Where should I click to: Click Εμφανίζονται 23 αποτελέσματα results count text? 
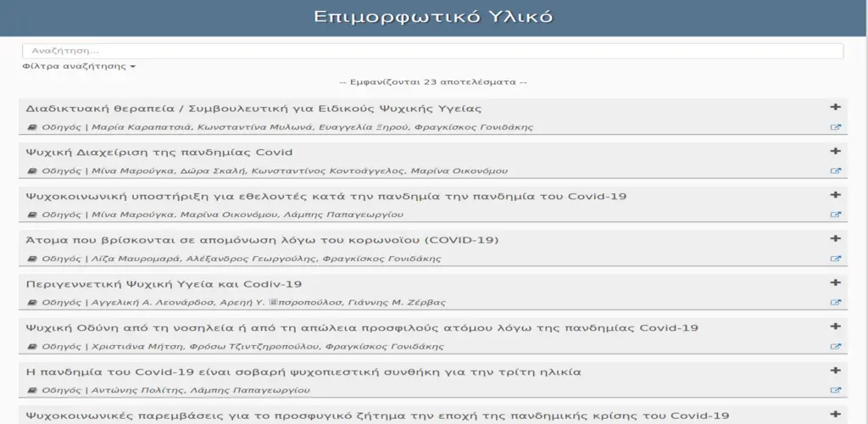click(433, 82)
